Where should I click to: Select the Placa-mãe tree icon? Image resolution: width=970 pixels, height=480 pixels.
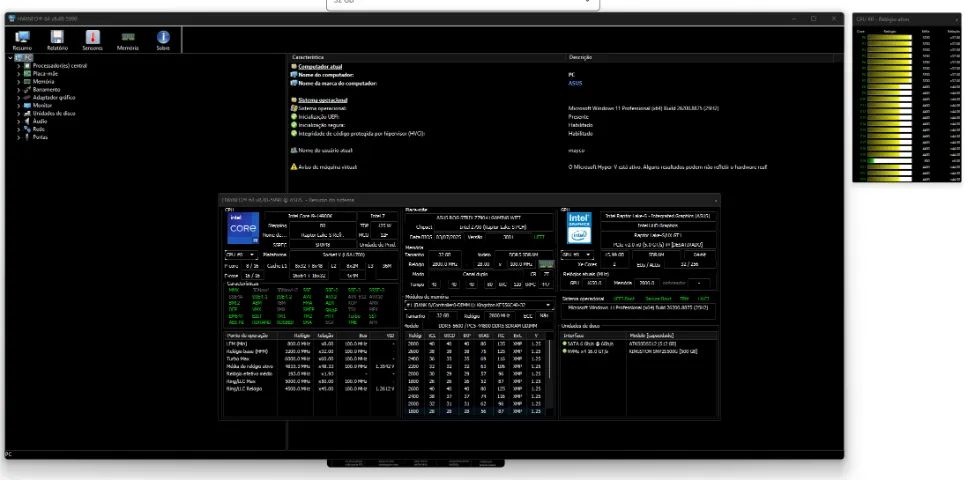click(27, 74)
